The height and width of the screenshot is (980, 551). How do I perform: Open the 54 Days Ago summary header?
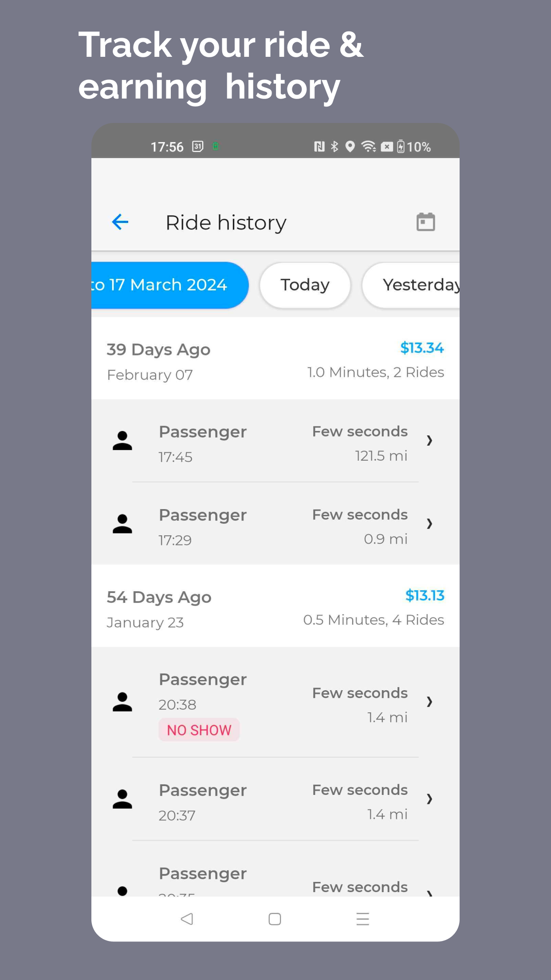point(275,606)
